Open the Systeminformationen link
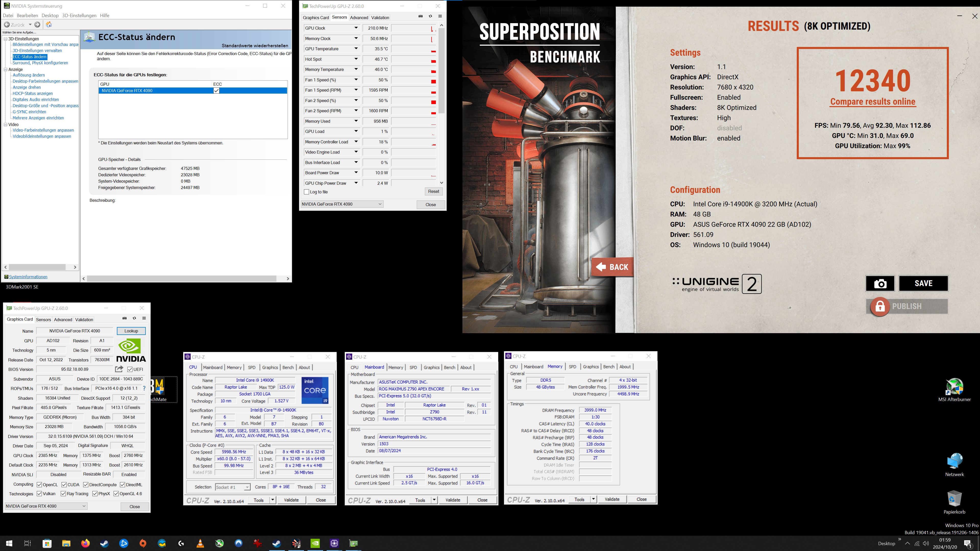Viewport: 980px width, 551px height. (28, 277)
